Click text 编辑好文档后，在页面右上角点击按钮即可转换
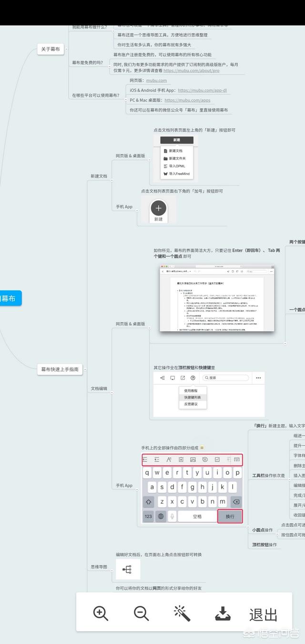This screenshot has height=644, width=305. tap(159, 554)
